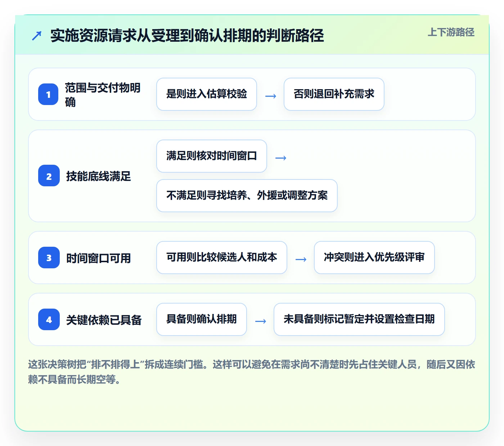This screenshot has height=446, width=504.
Task: Click the 关键依赖已具备 step label
Action: click(104, 320)
